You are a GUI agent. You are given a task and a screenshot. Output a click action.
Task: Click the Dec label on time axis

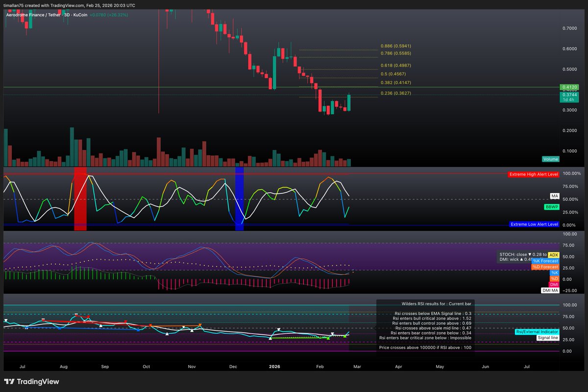pos(233,366)
